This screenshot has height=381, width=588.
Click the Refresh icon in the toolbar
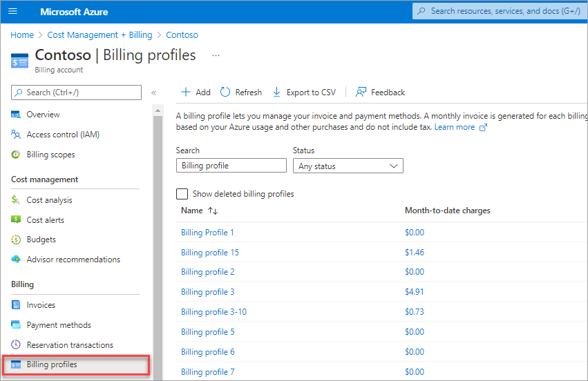click(x=225, y=92)
